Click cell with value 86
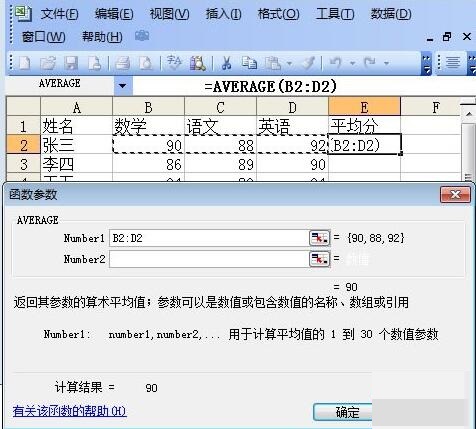This screenshot has width=476, height=429. tap(148, 164)
